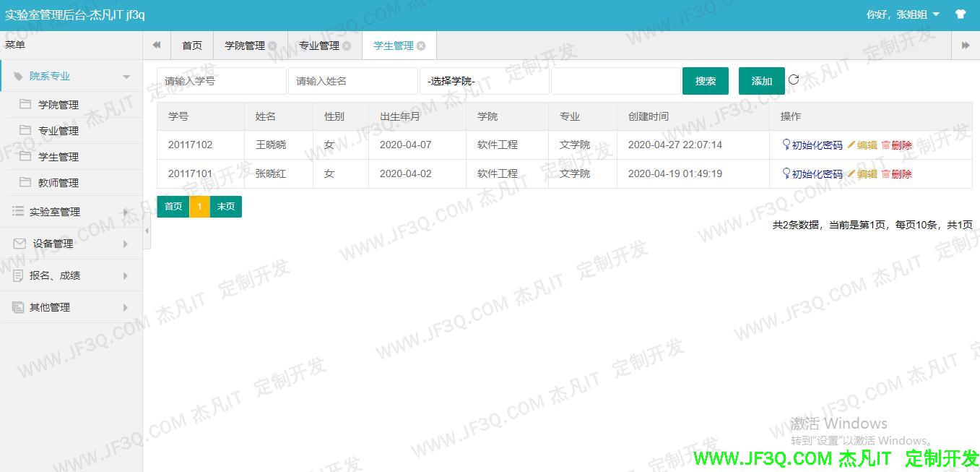Click the refresh icon beside the 添加 button
This screenshot has height=472, width=980.
tap(794, 80)
